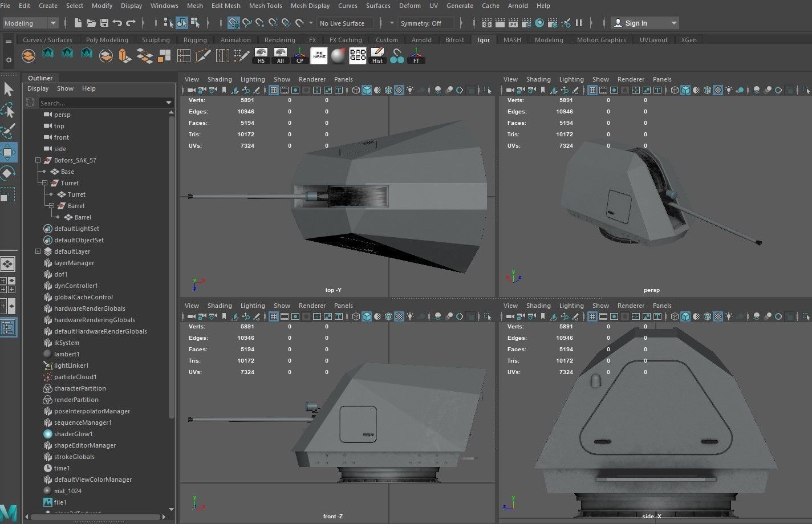Open the shelf gear settings icon

(x=8, y=59)
